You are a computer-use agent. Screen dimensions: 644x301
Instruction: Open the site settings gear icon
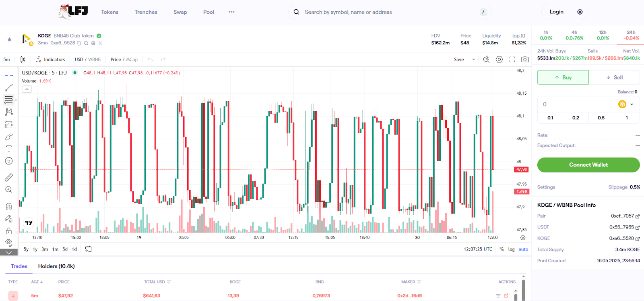click(x=580, y=12)
